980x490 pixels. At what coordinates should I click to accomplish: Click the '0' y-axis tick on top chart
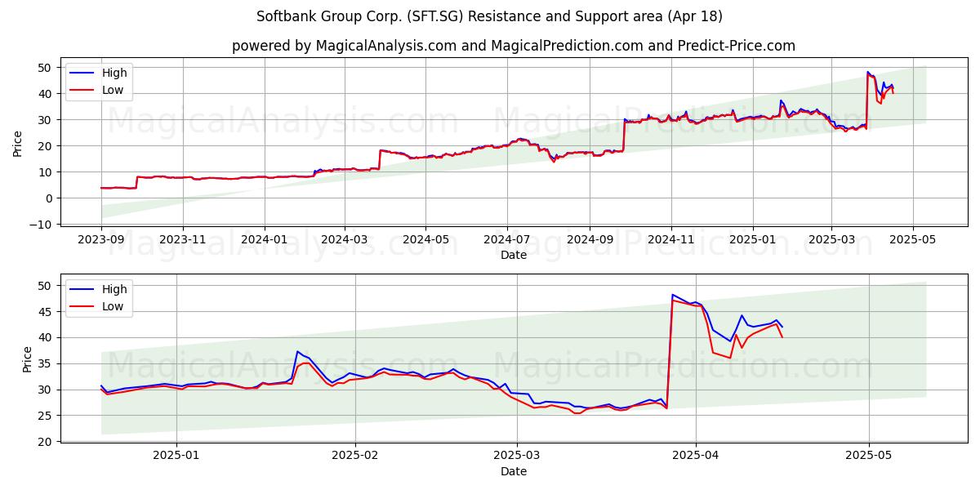pyautogui.click(x=49, y=198)
